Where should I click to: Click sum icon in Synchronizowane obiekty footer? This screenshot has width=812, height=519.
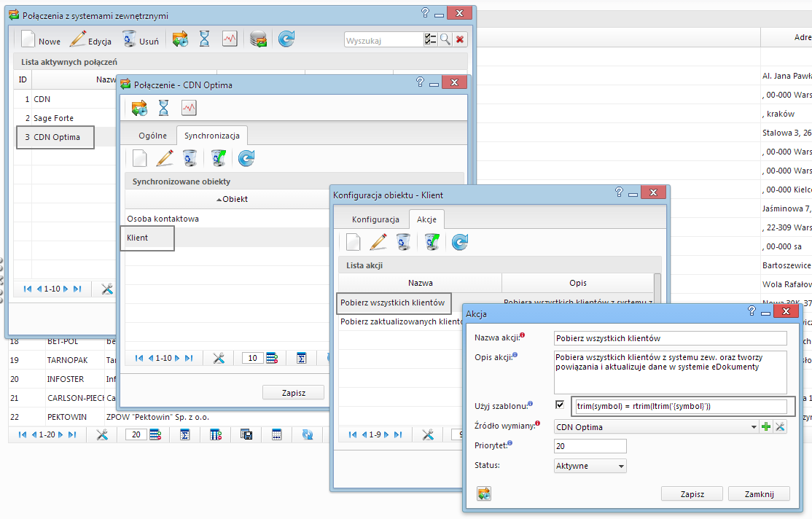301,358
